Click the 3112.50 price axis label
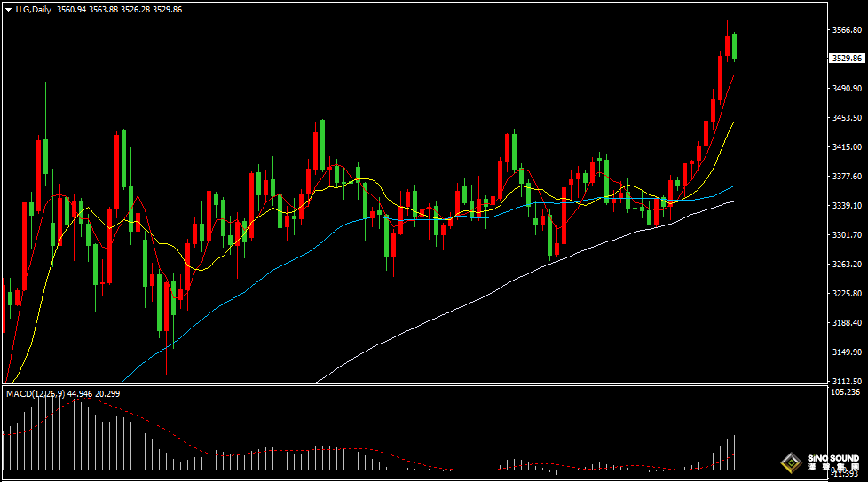 pos(847,382)
